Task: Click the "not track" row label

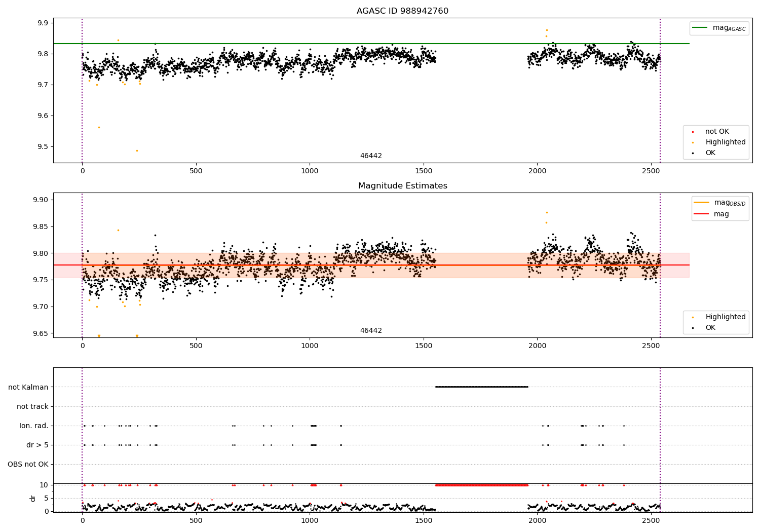Action: click(x=32, y=407)
